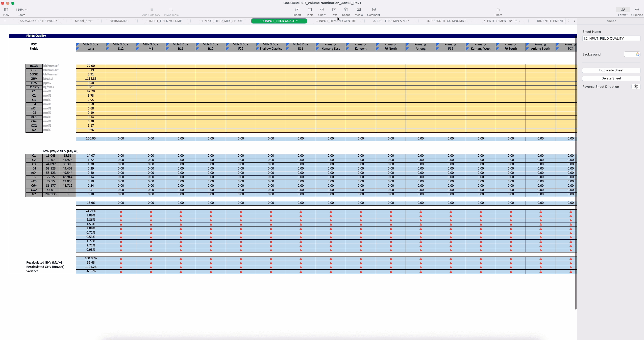Viewport: 644px width, 340px height.
Task: Click the Table toolbar icon
Action: click(x=310, y=10)
